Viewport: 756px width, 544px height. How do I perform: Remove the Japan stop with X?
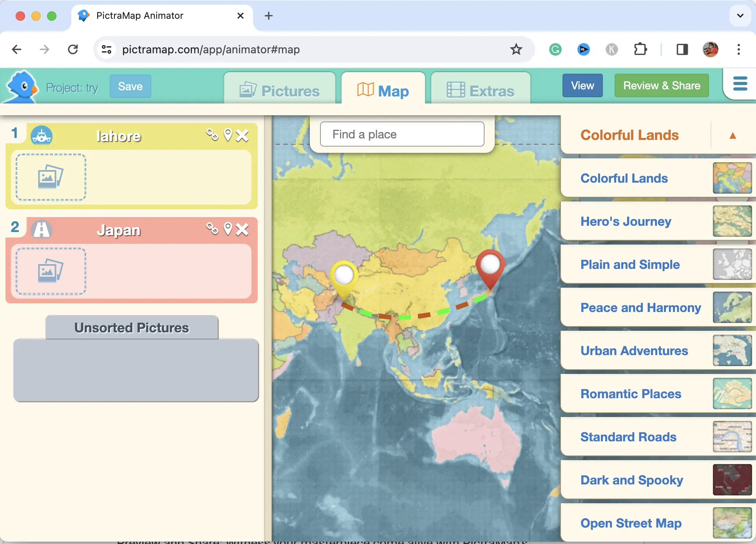point(242,229)
